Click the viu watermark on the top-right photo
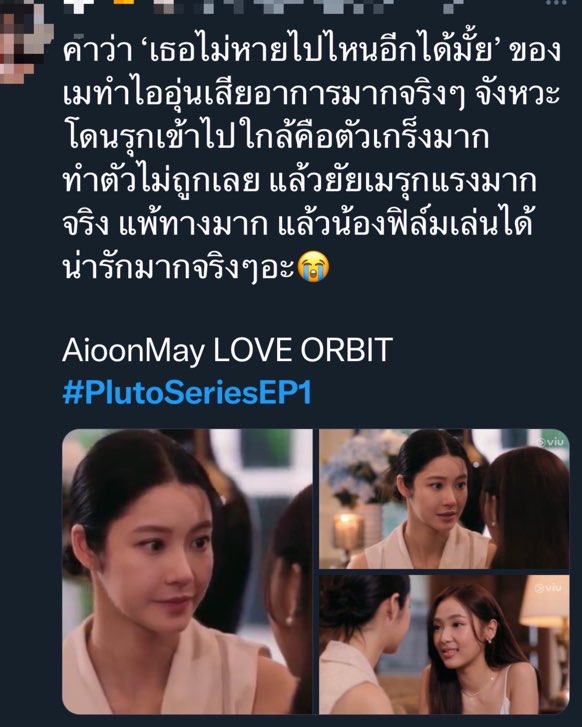The width and height of the screenshot is (582, 727). coord(550,442)
